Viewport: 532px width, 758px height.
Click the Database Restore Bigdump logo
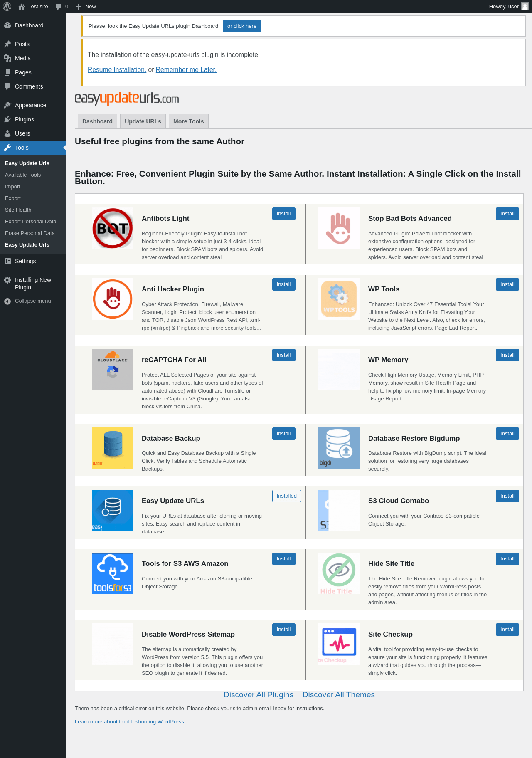tap(339, 448)
